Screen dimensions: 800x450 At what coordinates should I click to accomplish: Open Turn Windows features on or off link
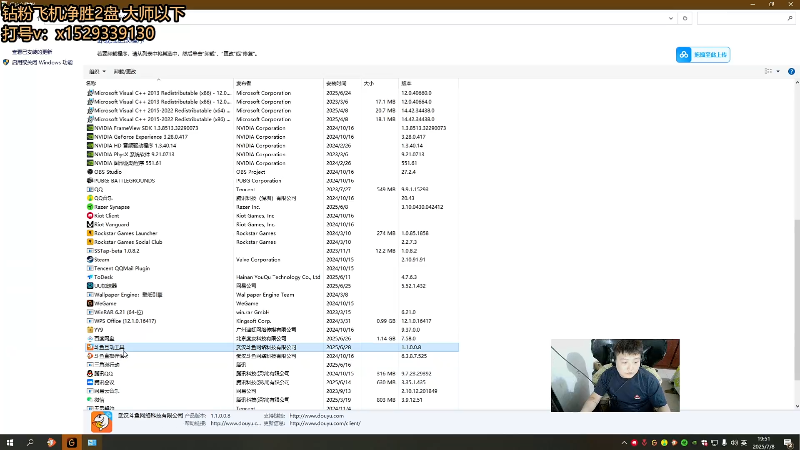click(x=42, y=62)
